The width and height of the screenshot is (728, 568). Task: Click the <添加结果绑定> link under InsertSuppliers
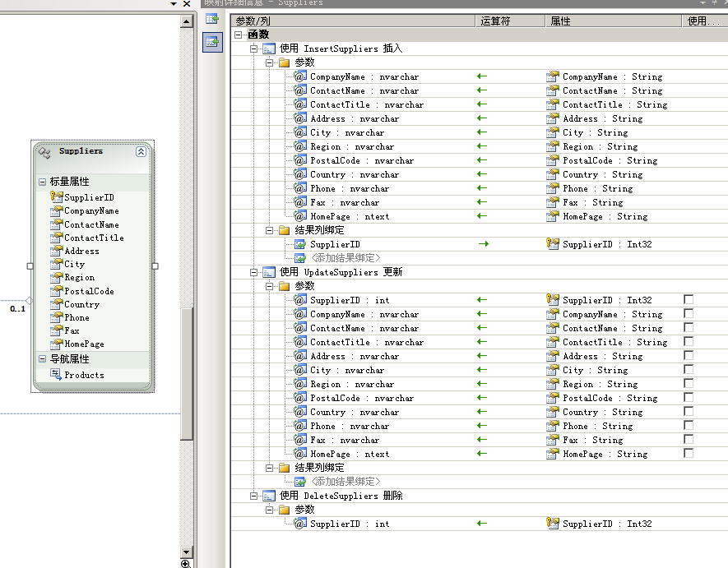click(345, 258)
